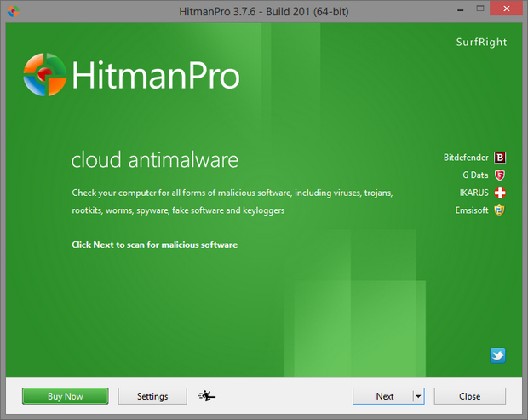528x420 pixels.
Task: Maximize the HitmanPro window
Action: 480,9
